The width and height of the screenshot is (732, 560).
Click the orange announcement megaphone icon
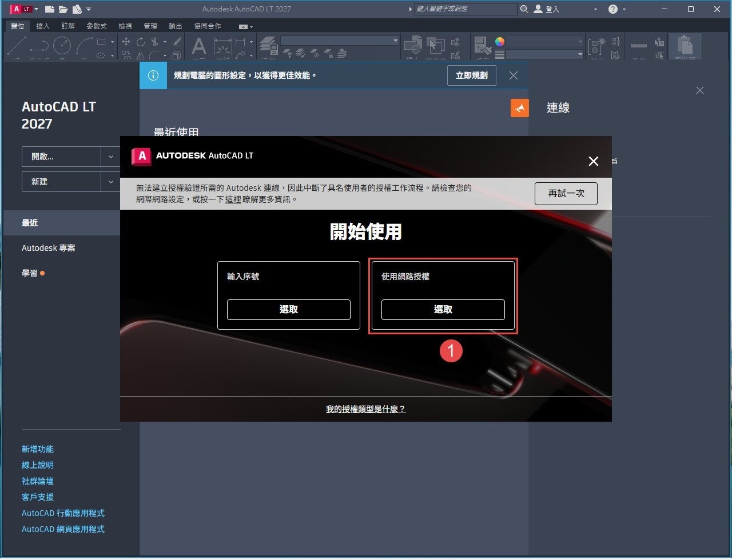pos(519,108)
